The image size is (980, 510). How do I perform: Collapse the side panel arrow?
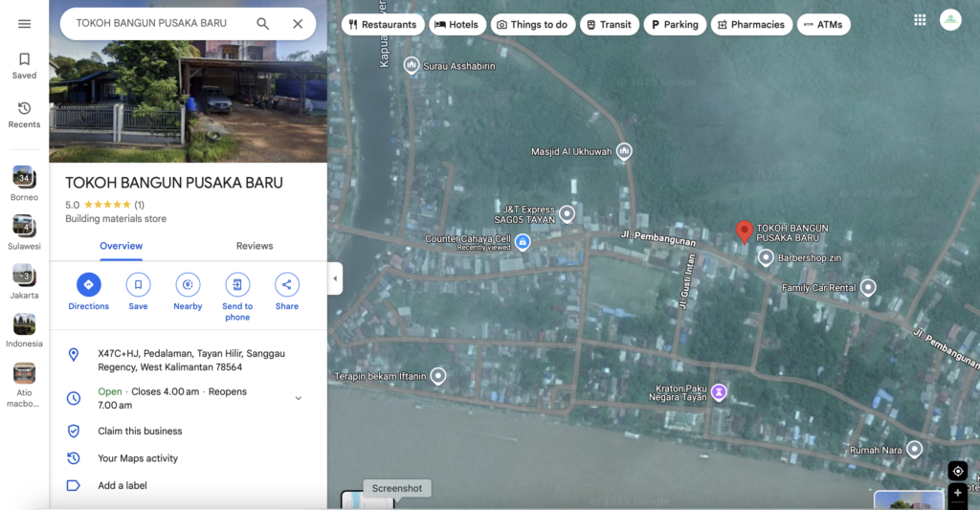coord(335,279)
